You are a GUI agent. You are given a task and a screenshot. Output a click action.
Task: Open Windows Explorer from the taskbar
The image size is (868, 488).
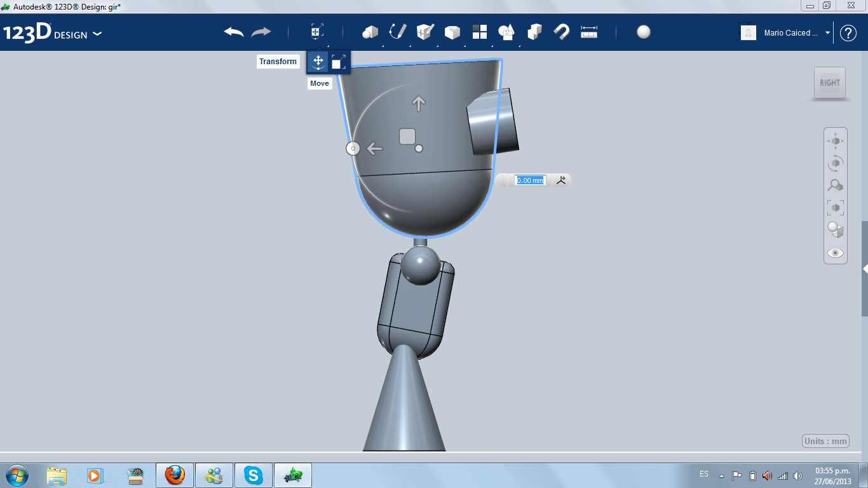(x=57, y=475)
